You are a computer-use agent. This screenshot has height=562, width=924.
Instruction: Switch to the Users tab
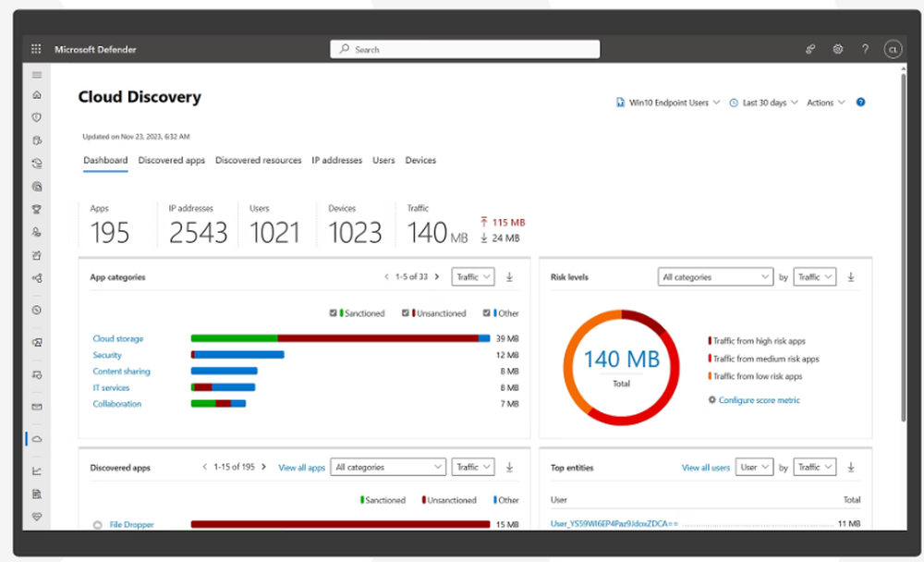click(x=383, y=161)
